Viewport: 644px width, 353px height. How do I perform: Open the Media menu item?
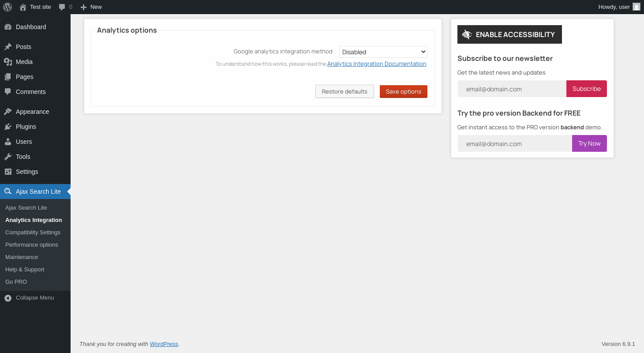pos(35,62)
